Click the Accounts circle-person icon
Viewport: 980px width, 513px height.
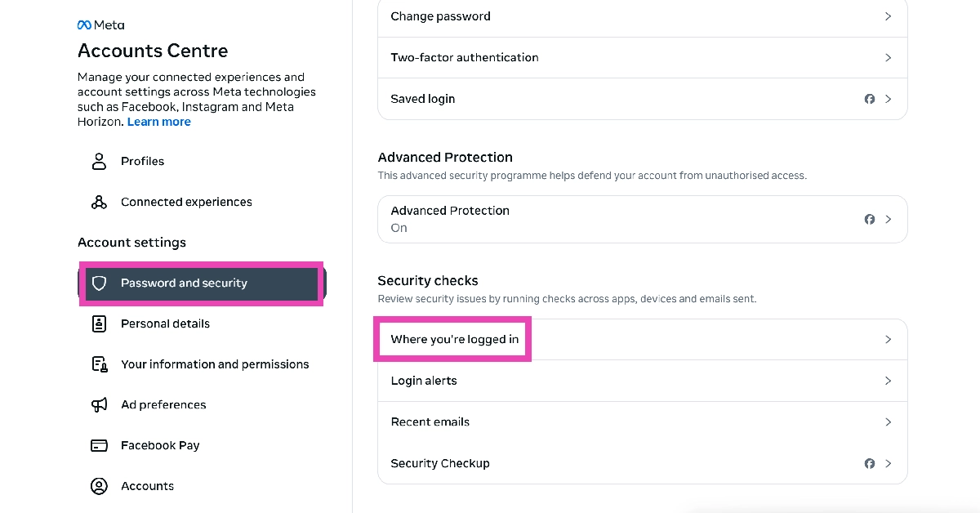(99, 486)
